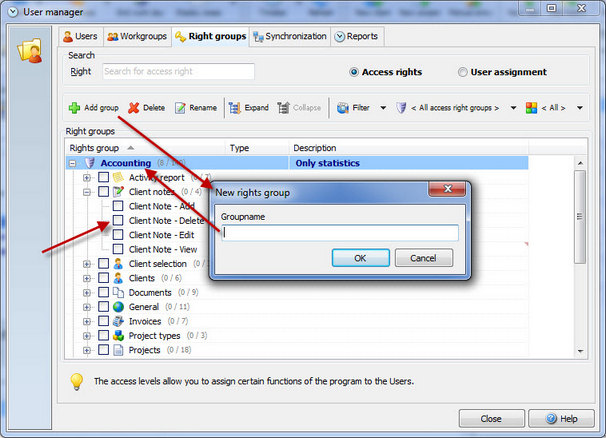
Task: Expand the Projects tree node
Action: click(87, 350)
